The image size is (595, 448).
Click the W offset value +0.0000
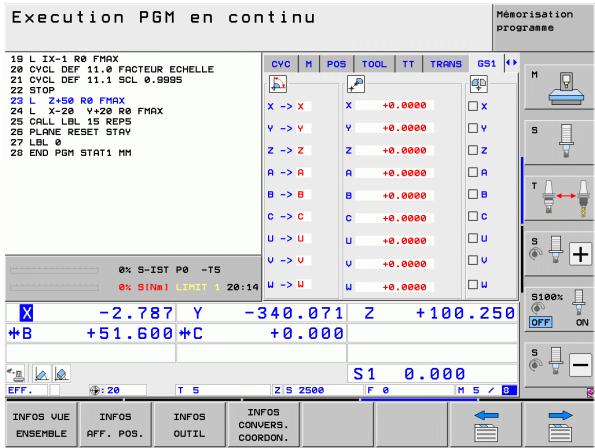coord(395,287)
